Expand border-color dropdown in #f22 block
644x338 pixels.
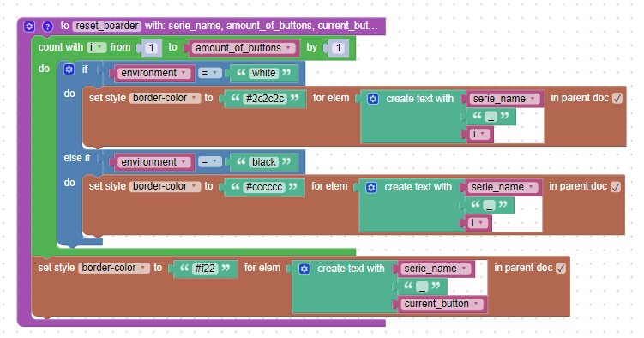tap(114, 268)
